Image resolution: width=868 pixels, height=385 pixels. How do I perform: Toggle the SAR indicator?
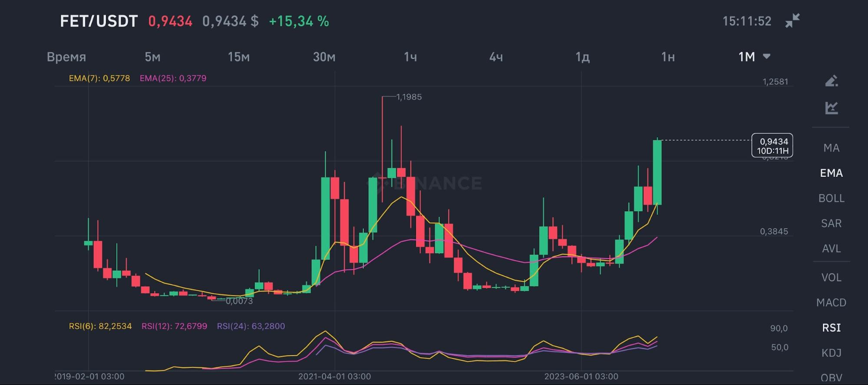[831, 223]
